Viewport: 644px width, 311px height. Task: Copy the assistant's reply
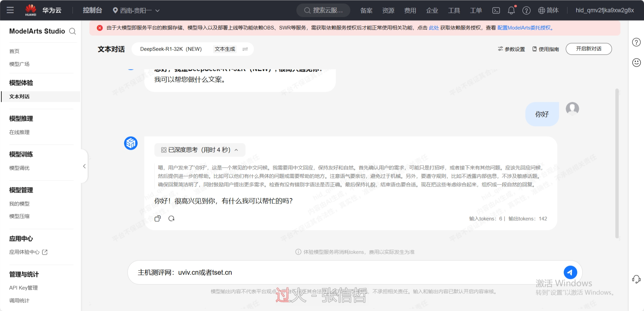pyautogui.click(x=157, y=219)
